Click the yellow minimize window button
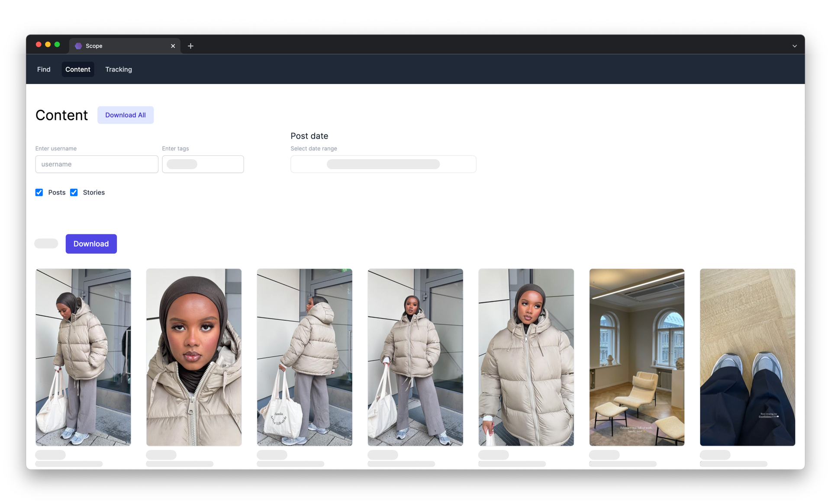Viewport: 831px width, 504px height. click(x=48, y=45)
